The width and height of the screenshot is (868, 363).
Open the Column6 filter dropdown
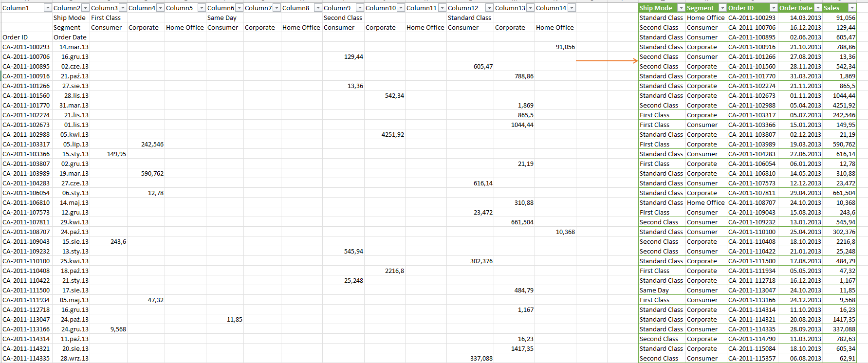click(x=239, y=8)
